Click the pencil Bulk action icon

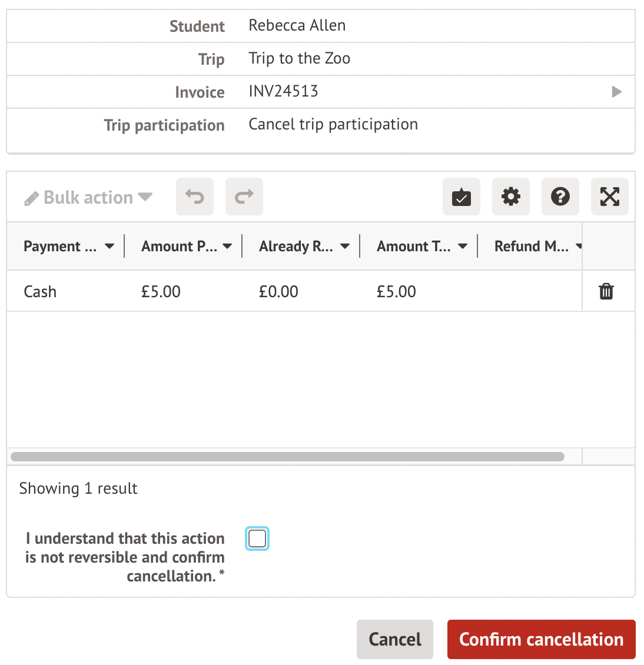pos(32,198)
